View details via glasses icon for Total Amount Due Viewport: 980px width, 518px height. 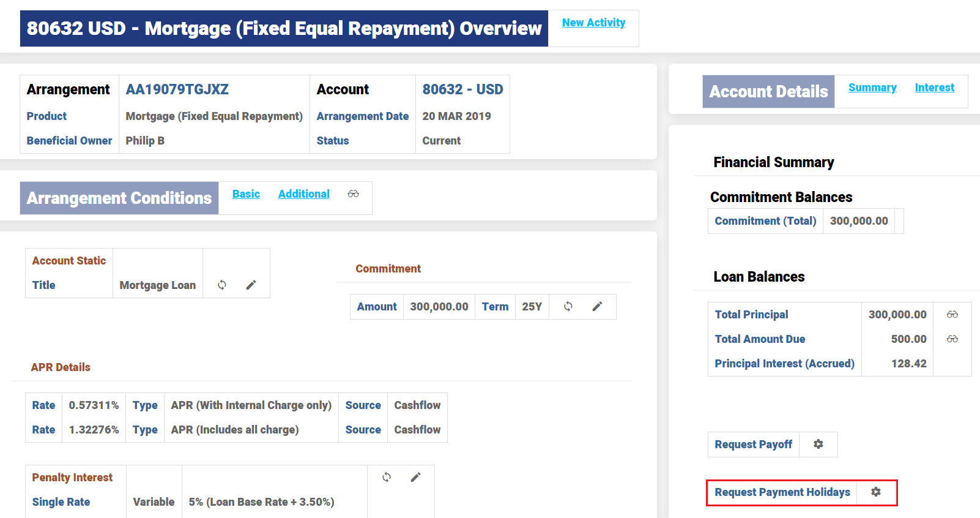pyautogui.click(x=952, y=339)
